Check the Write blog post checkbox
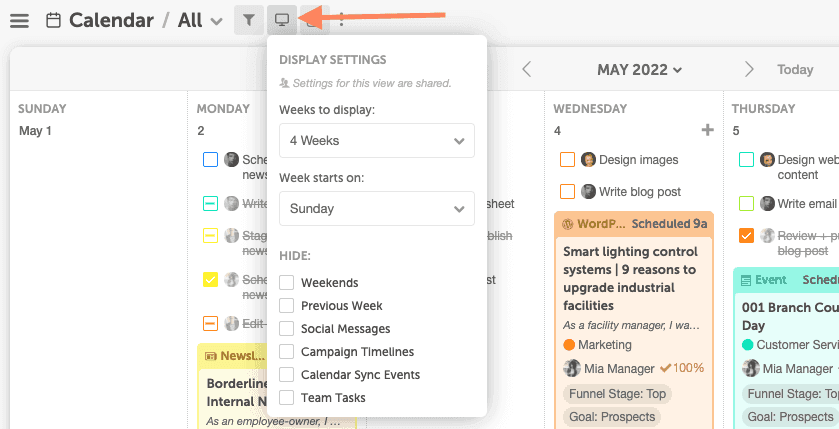 tap(567, 191)
